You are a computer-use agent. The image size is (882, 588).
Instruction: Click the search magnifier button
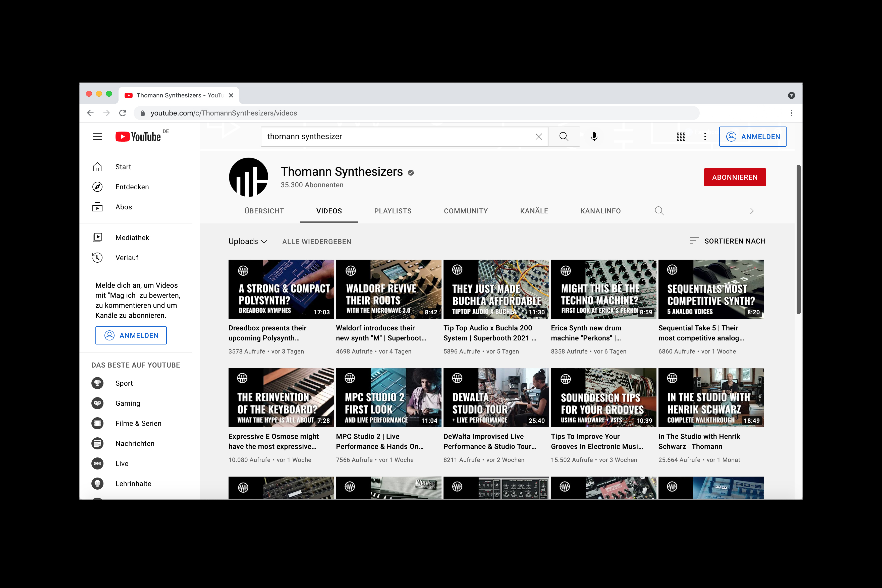(x=564, y=137)
